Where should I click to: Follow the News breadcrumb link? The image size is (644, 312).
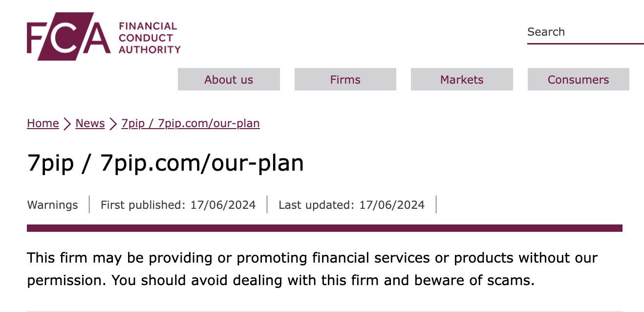(x=90, y=123)
